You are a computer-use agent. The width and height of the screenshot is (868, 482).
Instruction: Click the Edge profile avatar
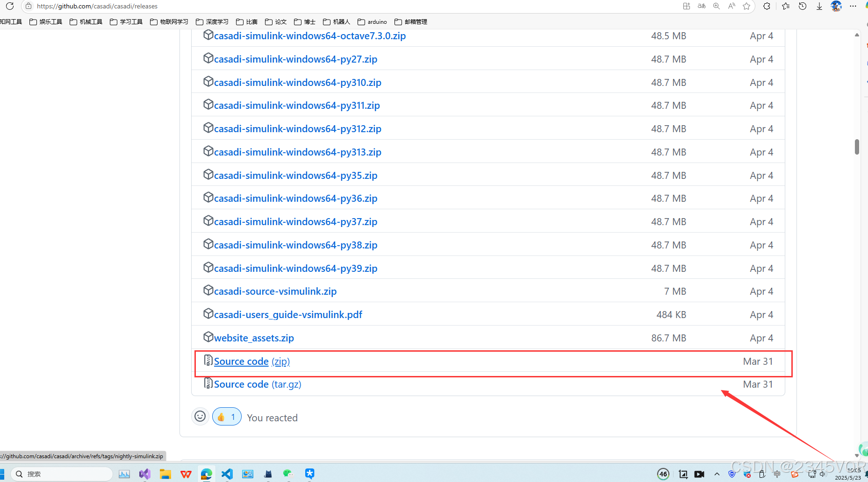[836, 6]
